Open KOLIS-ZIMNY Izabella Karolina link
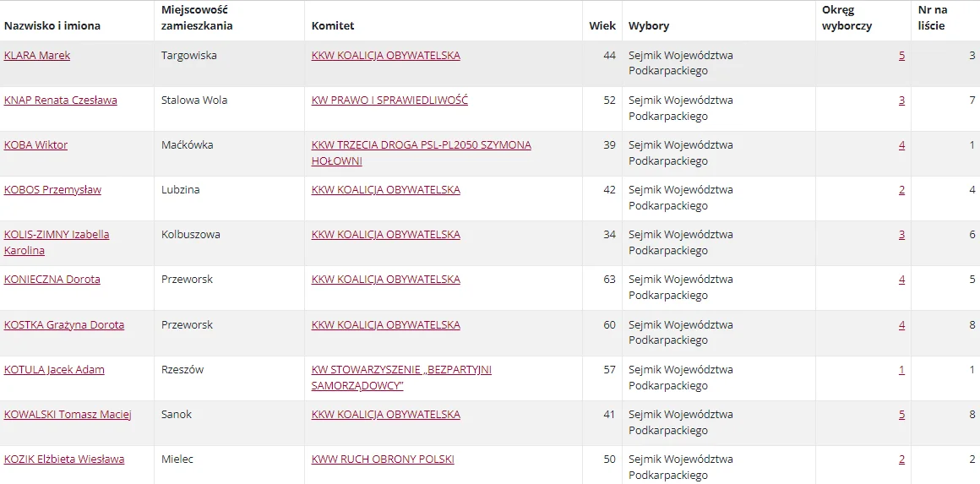Screen dimensions: 980x484 pos(57,242)
